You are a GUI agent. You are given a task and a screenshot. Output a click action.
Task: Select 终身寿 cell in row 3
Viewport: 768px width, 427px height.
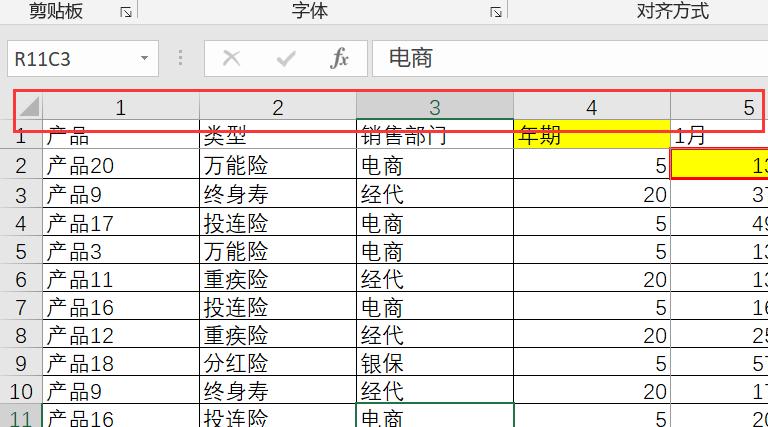point(278,194)
